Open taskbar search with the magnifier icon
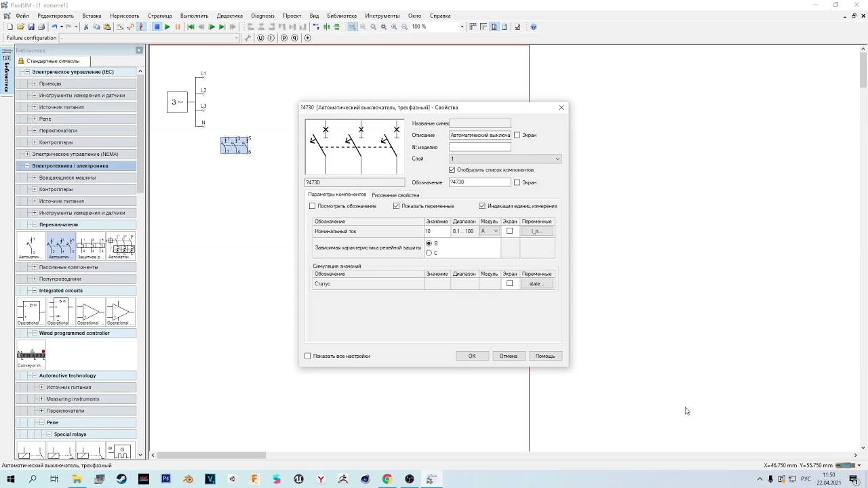Image resolution: width=868 pixels, height=488 pixels. tap(33, 479)
